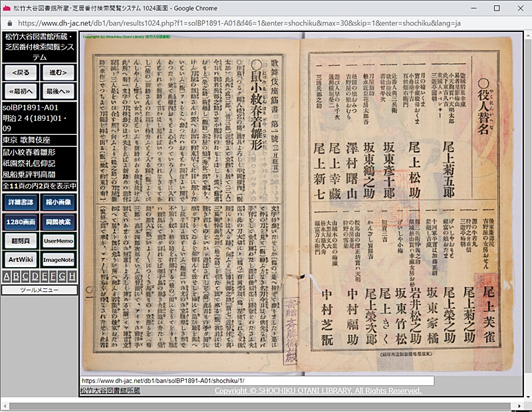Click the <戻る back button
Viewport: 532px width, 412px height.
tap(20, 72)
